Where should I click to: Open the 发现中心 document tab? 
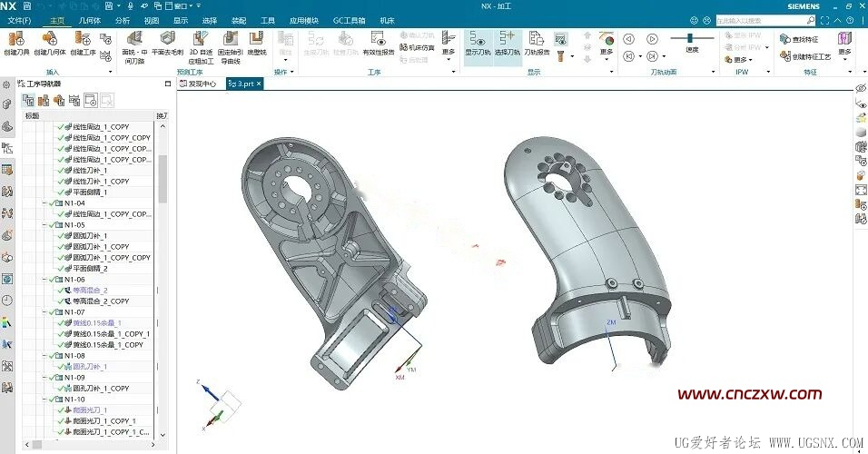198,84
